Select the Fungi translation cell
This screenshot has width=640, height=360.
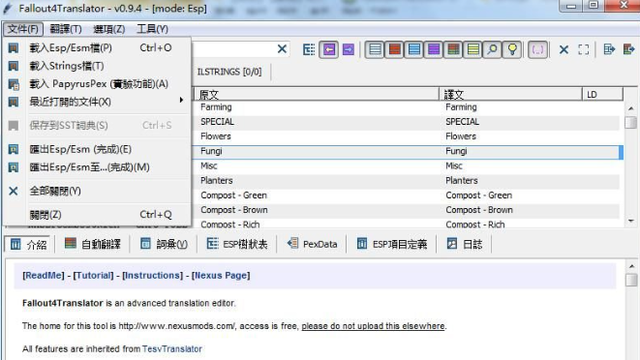456,151
